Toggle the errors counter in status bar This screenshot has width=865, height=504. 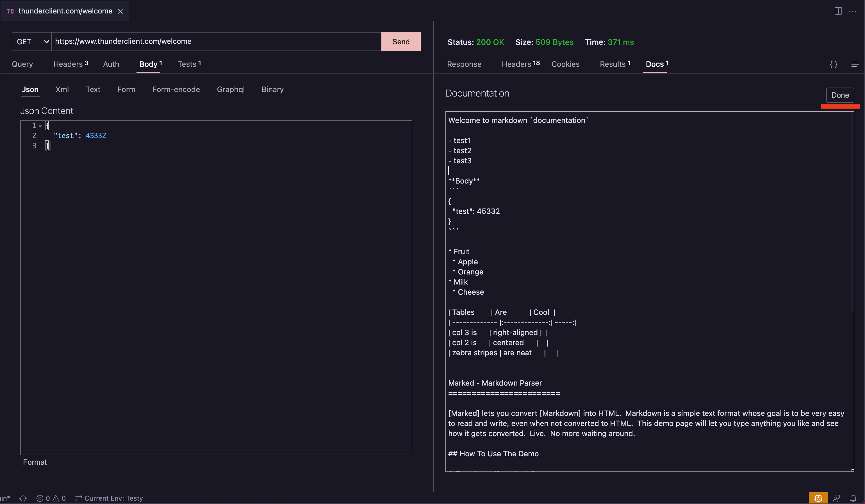point(44,498)
